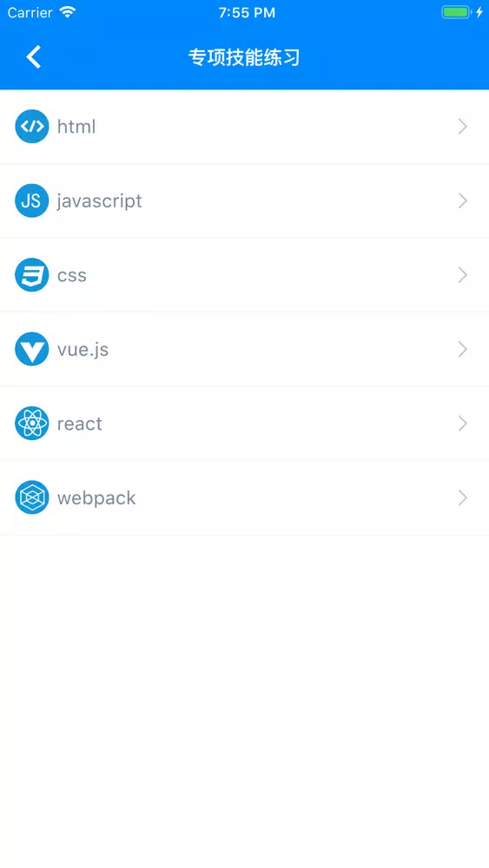Open react row via right chevron
Image resolution: width=489 pixels, height=868 pixels.
tap(462, 424)
